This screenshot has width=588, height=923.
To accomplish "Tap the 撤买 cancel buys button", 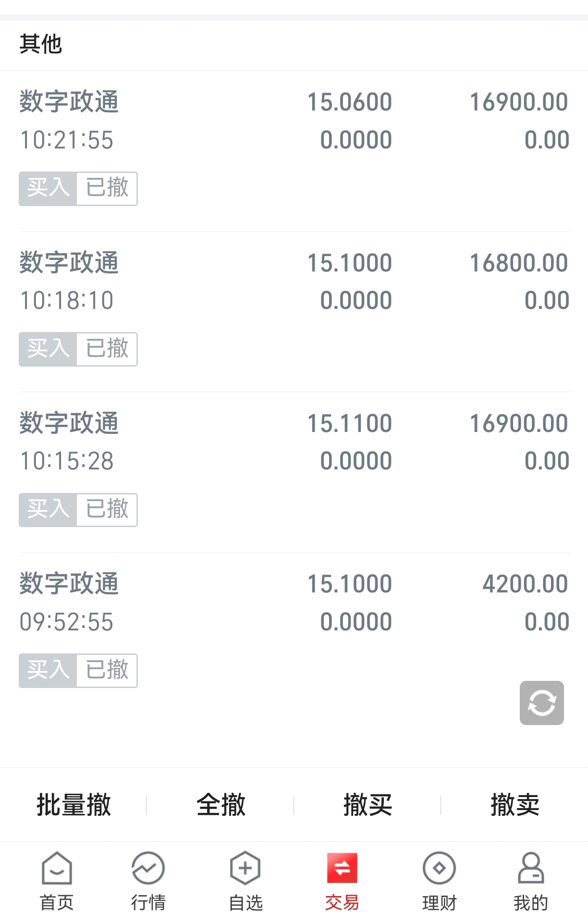I will coord(367,805).
